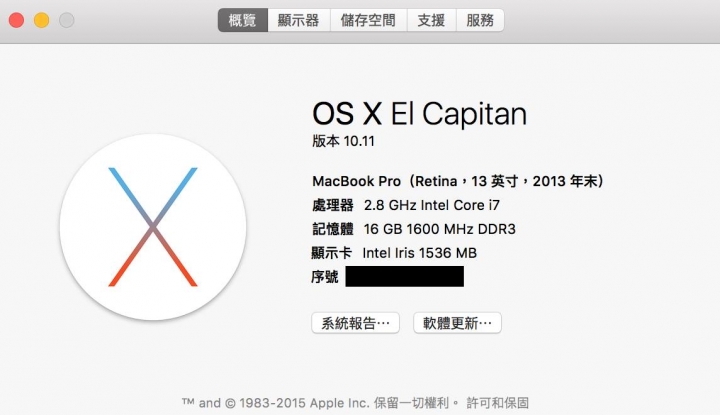The image size is (720, 415).
Task: Click the 系統報告… button
Action: click(355, 323)
